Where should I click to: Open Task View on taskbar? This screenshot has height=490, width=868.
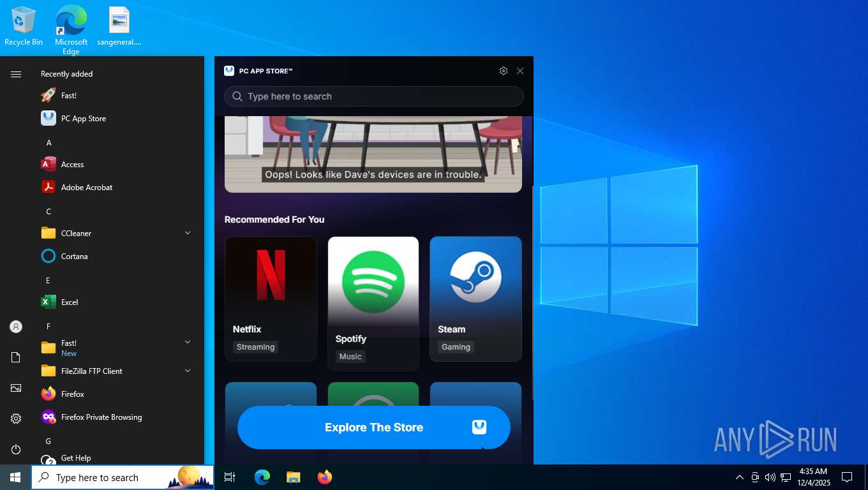tap(230, 477)
